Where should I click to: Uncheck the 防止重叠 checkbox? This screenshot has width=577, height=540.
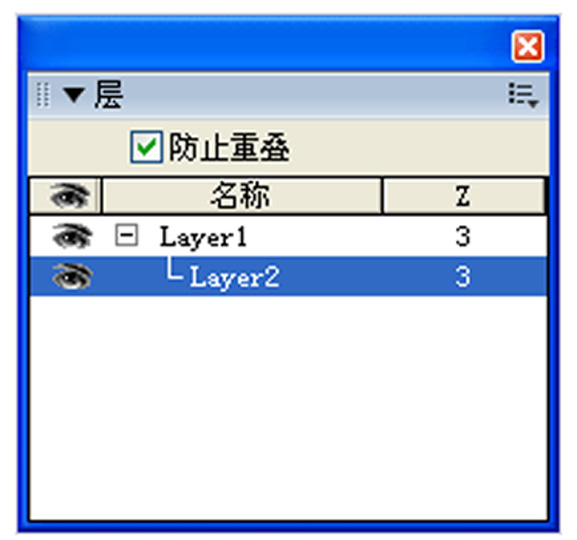(146, 147)
